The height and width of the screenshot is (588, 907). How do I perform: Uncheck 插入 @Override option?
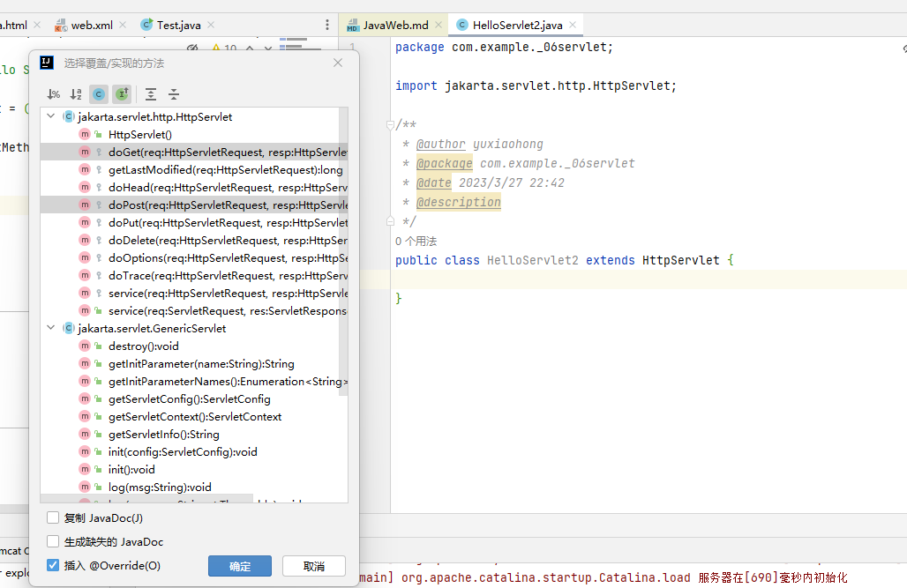point(53,565)
